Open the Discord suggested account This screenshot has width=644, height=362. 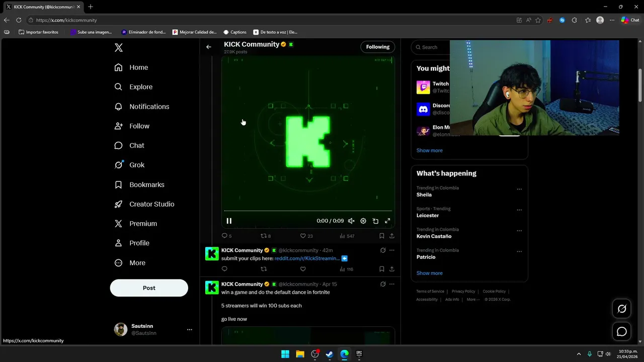tap(433, 109)
